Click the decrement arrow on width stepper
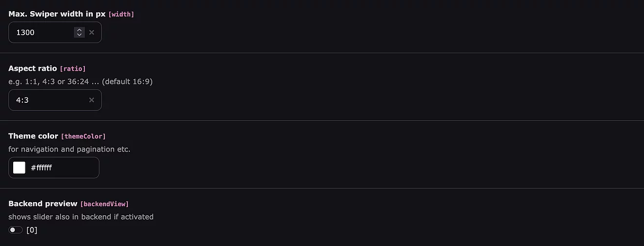 [x=79, y=35]
